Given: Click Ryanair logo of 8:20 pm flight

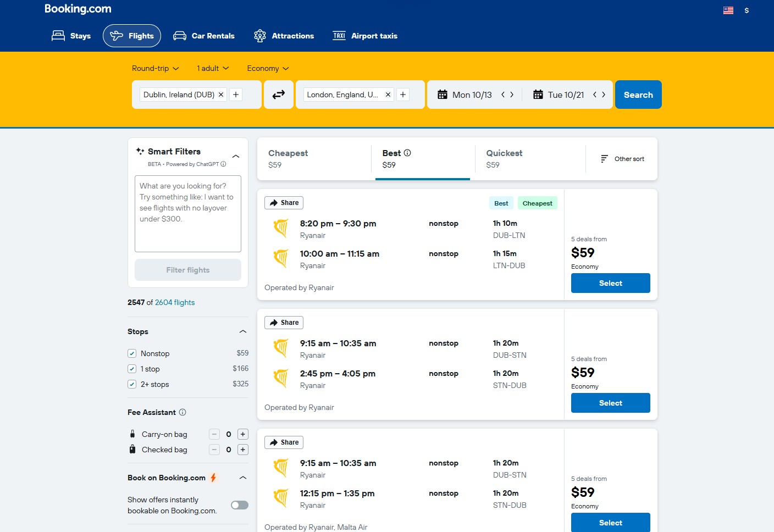Looking at the screenshot, I should point(281,228).
